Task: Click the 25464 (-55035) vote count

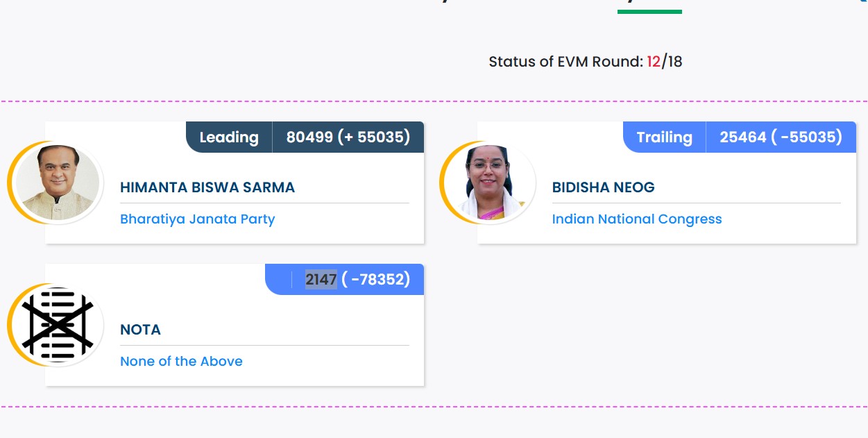Action: click(781, 137)
